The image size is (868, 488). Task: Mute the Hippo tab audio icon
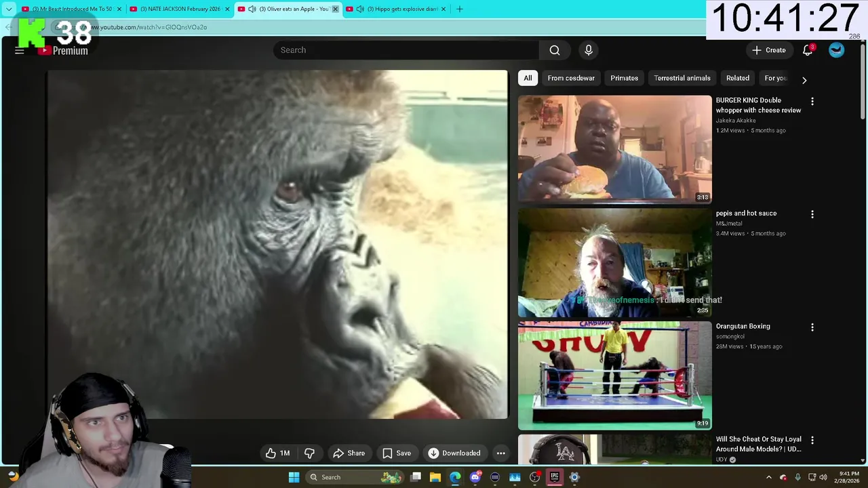(x=360, y=9)
